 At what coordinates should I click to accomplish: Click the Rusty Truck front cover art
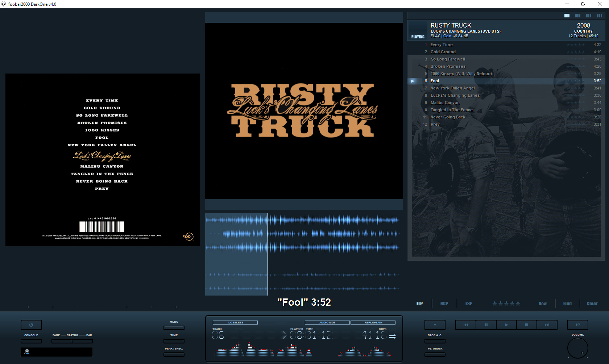click(304, 111)
